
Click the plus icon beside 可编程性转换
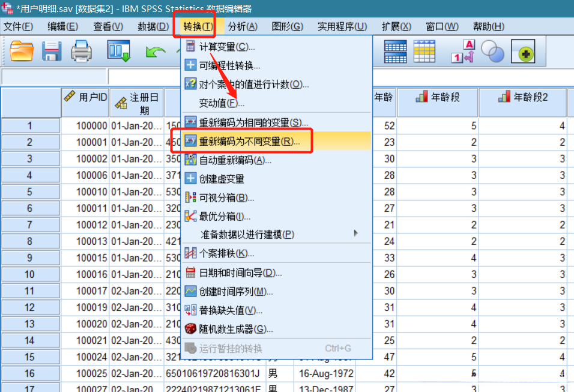click(190, 65)
